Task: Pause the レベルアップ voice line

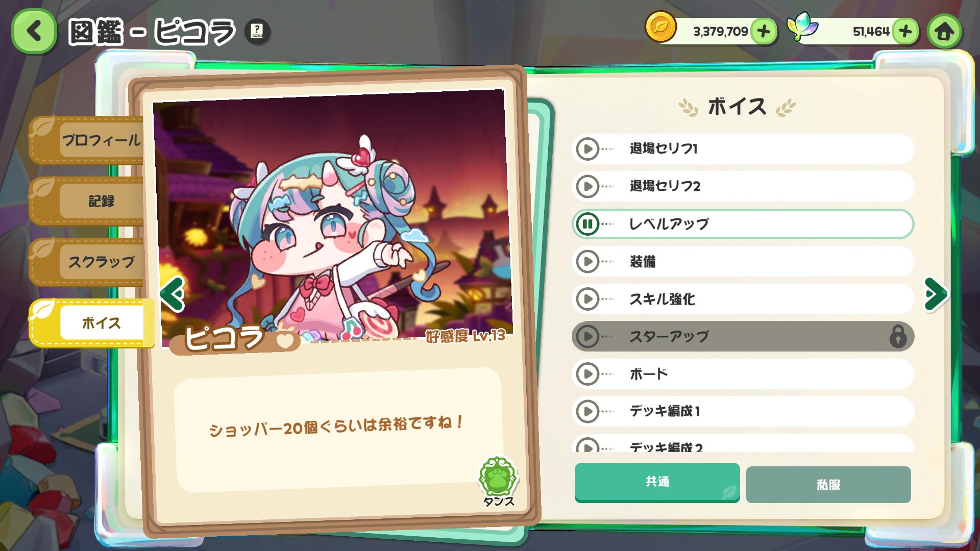Action: (587, 223)
